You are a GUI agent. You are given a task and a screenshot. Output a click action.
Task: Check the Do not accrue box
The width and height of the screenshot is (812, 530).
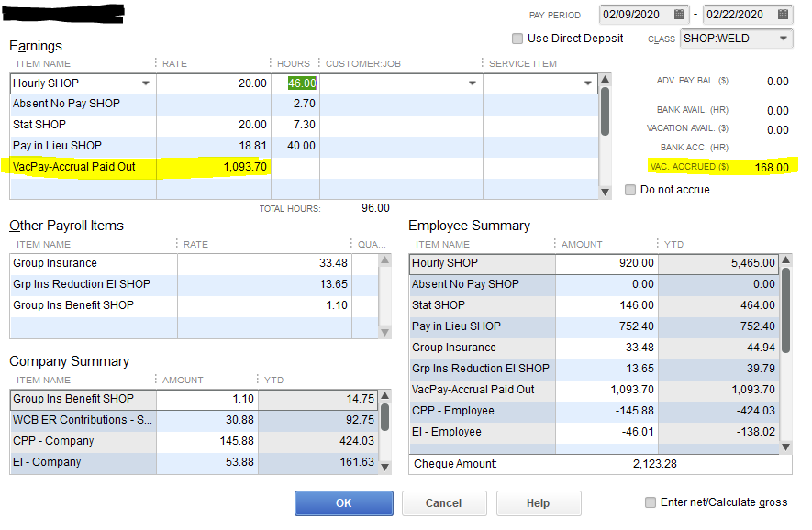[631, 189]
